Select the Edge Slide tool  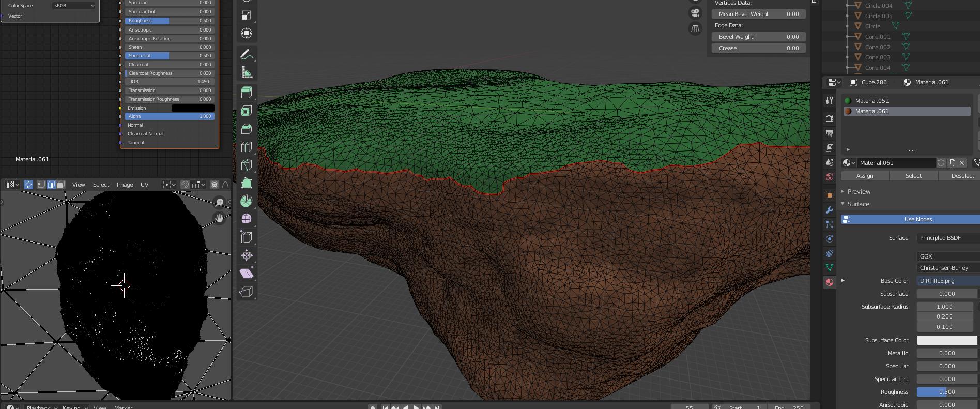pos(247,237)
